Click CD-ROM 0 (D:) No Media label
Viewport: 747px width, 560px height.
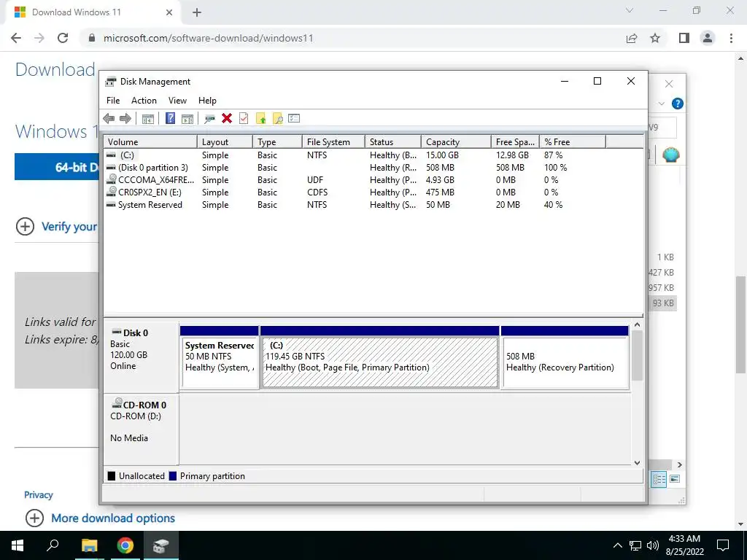pyautogui.click(x=141, y=429)
